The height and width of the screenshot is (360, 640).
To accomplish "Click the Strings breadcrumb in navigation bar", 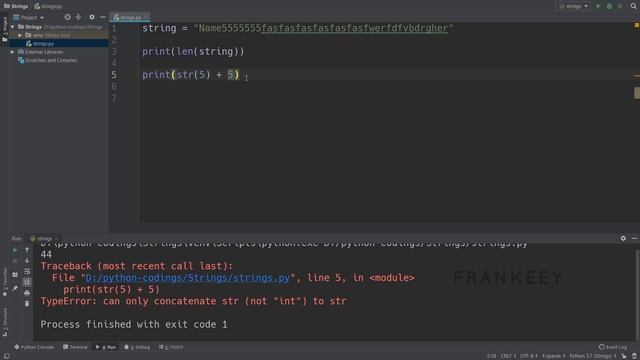I will click(x=16, y=6).
